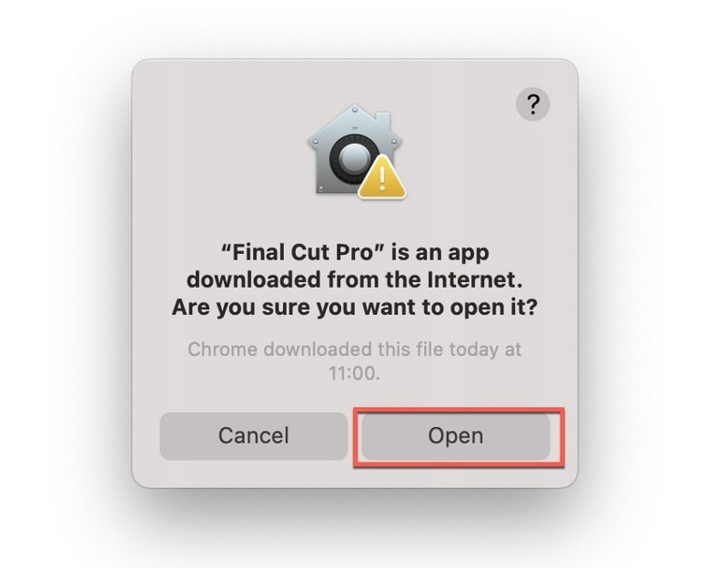This screenshot has width=728, height=568.
Task: Dismiss the dialog with Cancel
Action: click(x=254, y=436)
